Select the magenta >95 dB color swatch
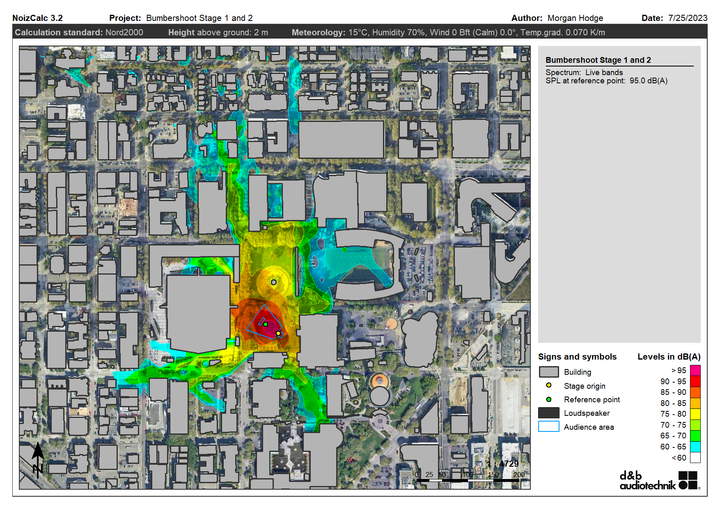The image size is (720, 509). tap(695, 370)
